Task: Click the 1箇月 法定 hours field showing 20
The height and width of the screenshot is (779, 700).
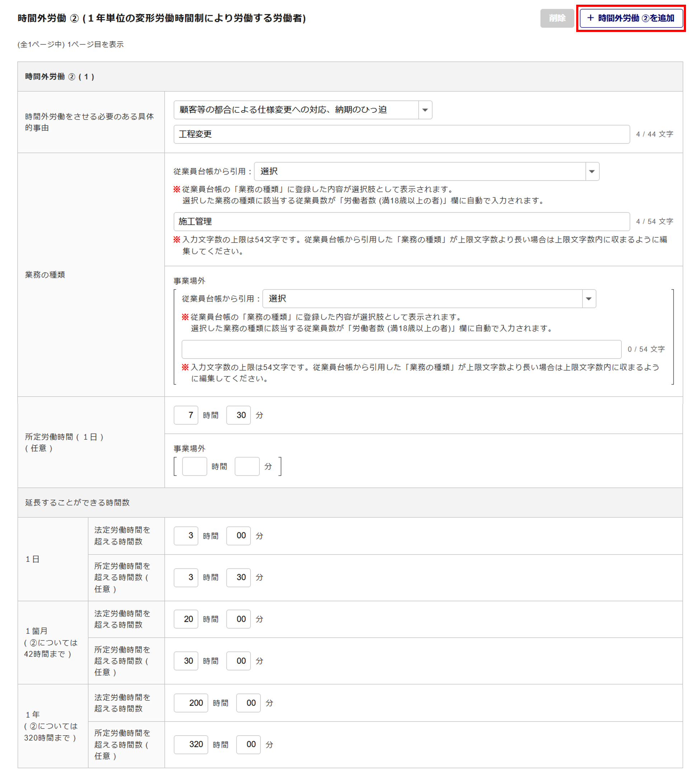Action: pos(186,619)
